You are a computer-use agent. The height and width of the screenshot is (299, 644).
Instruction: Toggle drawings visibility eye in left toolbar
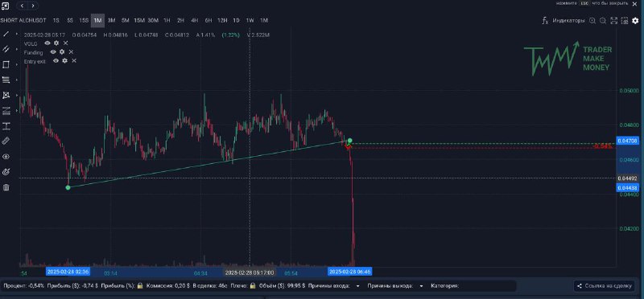coord(6,157)
